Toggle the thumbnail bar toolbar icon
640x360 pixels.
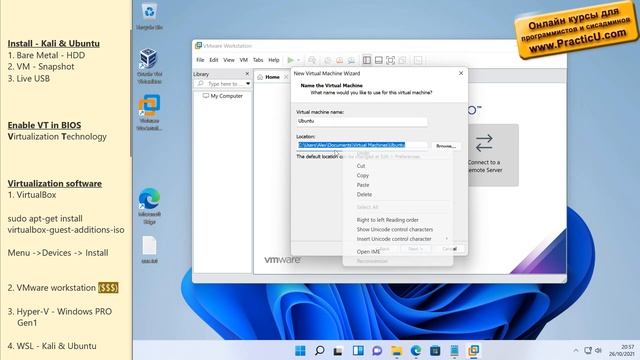pos(379,60)
